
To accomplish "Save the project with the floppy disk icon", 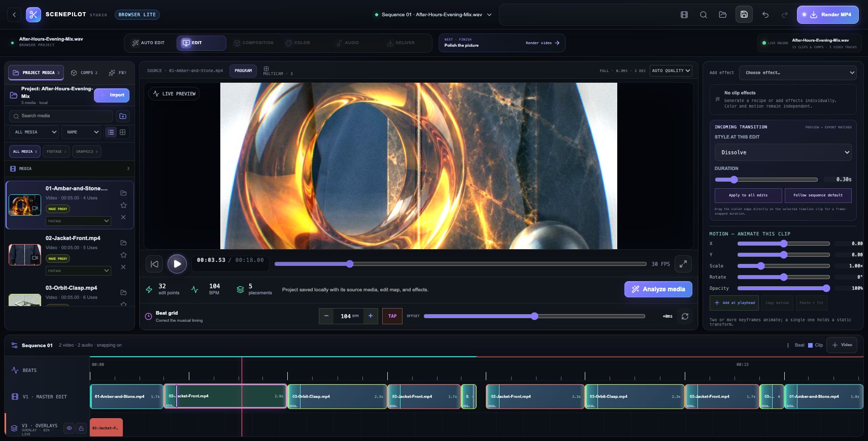I will [x=744, y=15].
